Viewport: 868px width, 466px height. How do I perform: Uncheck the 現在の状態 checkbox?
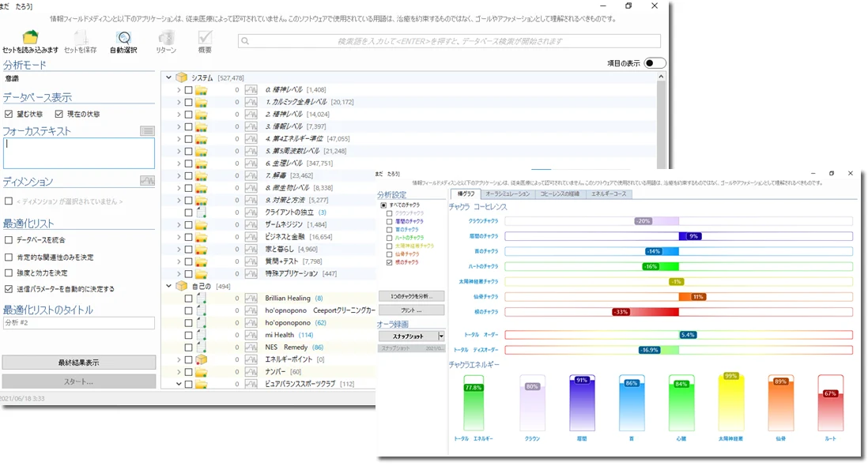point(58,114)
